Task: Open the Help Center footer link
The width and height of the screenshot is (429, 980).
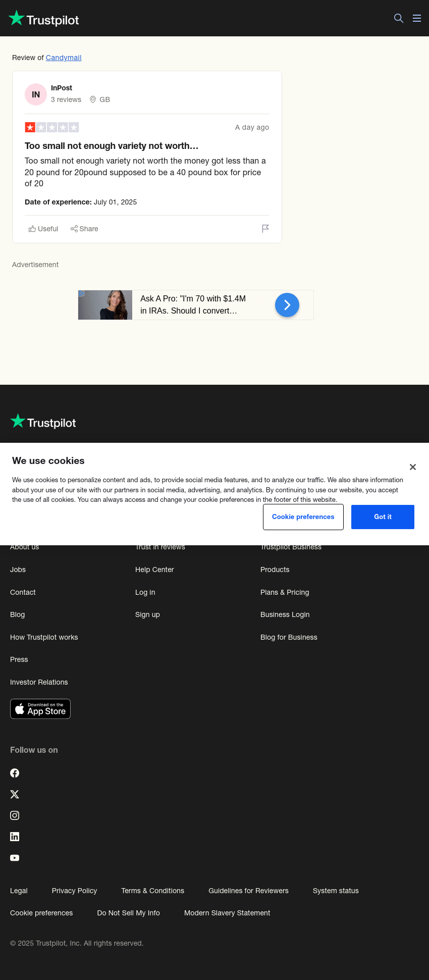Action: [154, 570]
